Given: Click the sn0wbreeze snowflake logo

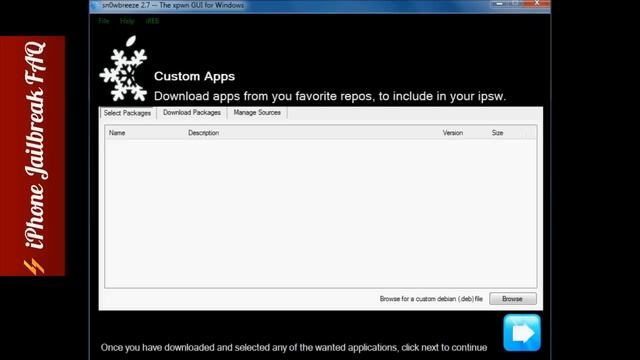Looking at the screenshot, I should click(124, 69).
